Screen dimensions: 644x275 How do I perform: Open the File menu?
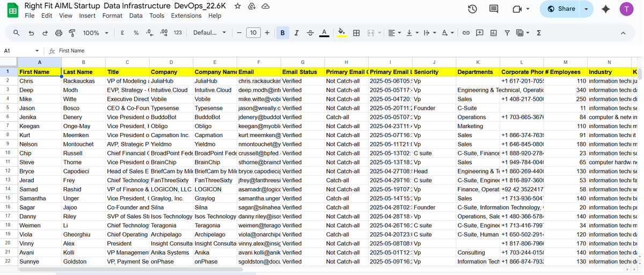30,16
